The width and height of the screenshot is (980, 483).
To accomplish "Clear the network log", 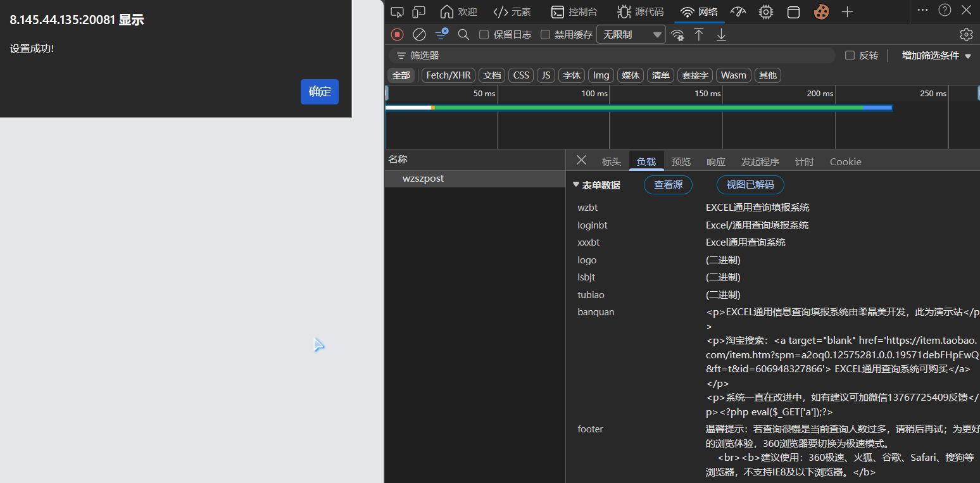I will coord(419,34).
